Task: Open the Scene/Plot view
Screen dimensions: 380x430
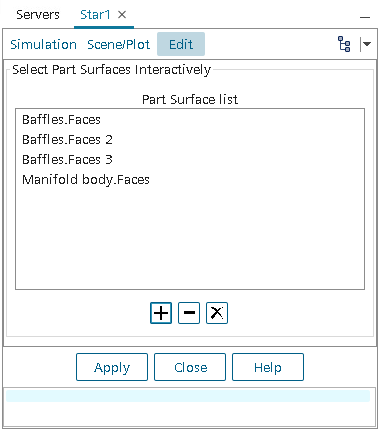Action: (118, 44)
